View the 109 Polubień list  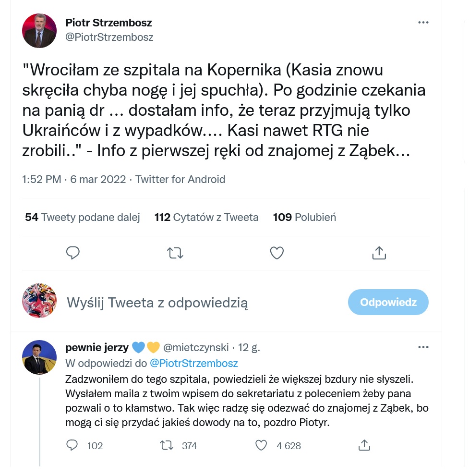304,218
